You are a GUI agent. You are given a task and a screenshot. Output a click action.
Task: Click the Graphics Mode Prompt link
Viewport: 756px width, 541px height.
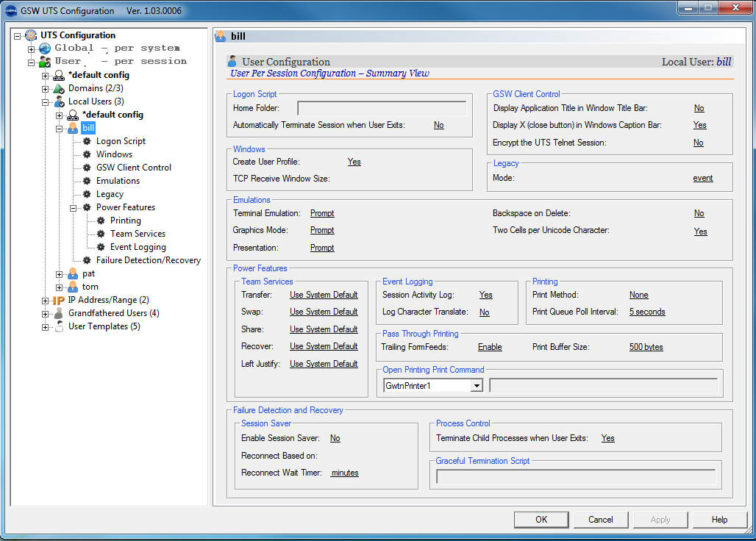point(322,230)
